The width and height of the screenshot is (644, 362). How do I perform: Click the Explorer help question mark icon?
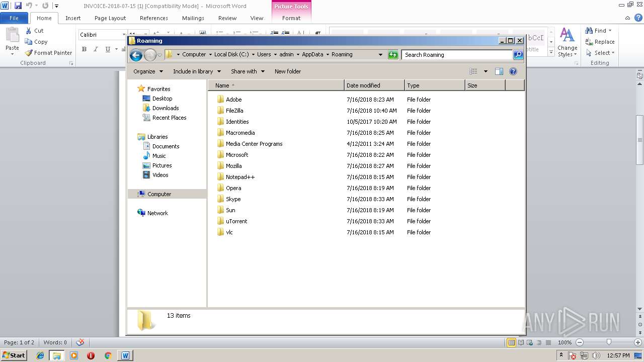[513, 71]
